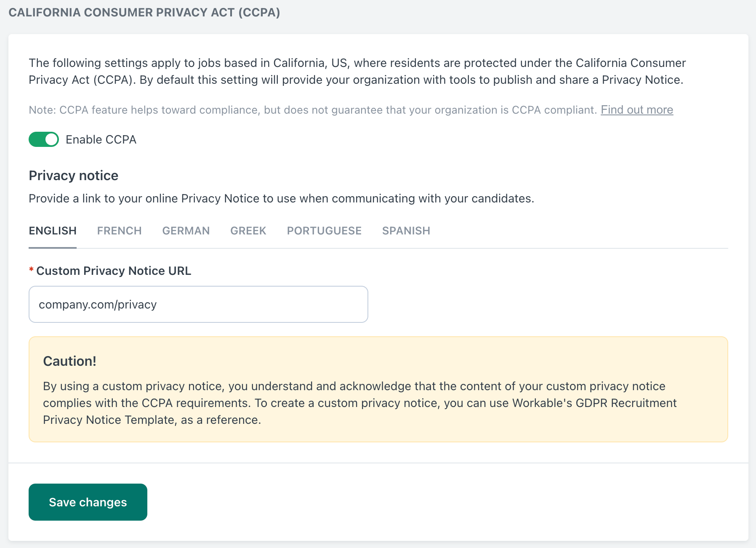Click the Caution! heading
Screen dimensions: 756x548
click(70, 361)
